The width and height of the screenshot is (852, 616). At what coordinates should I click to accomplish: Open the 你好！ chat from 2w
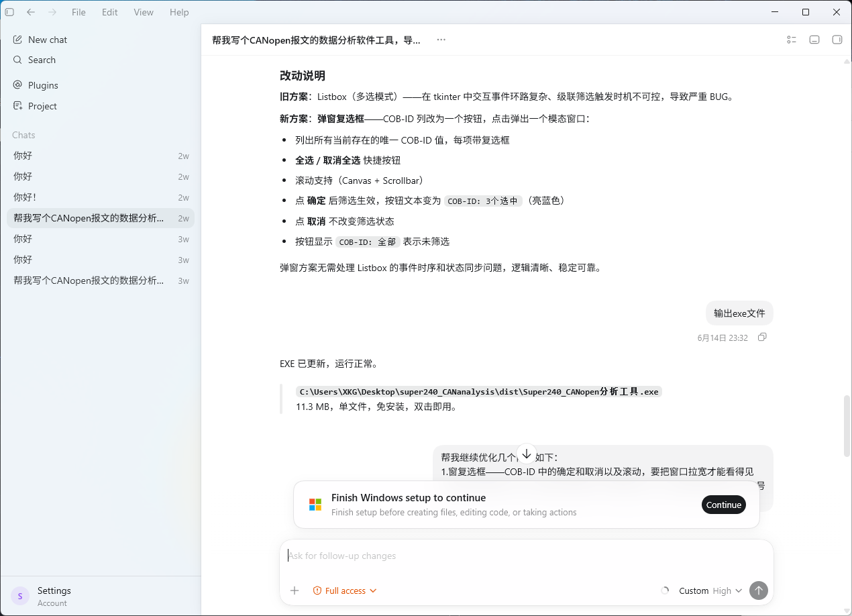101,197
